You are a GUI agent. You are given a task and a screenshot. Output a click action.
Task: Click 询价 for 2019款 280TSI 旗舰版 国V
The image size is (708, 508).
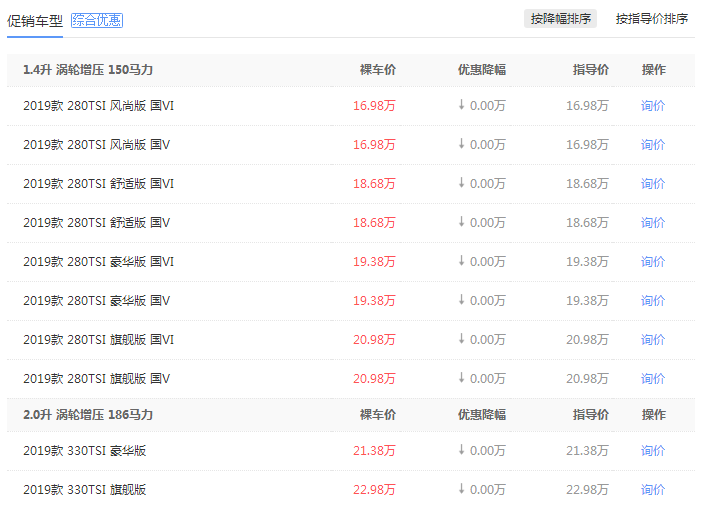(x=653, y=379)
